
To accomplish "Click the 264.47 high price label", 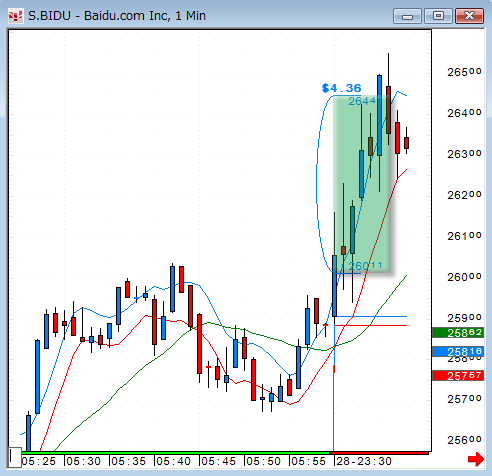I will pos(362,101).
